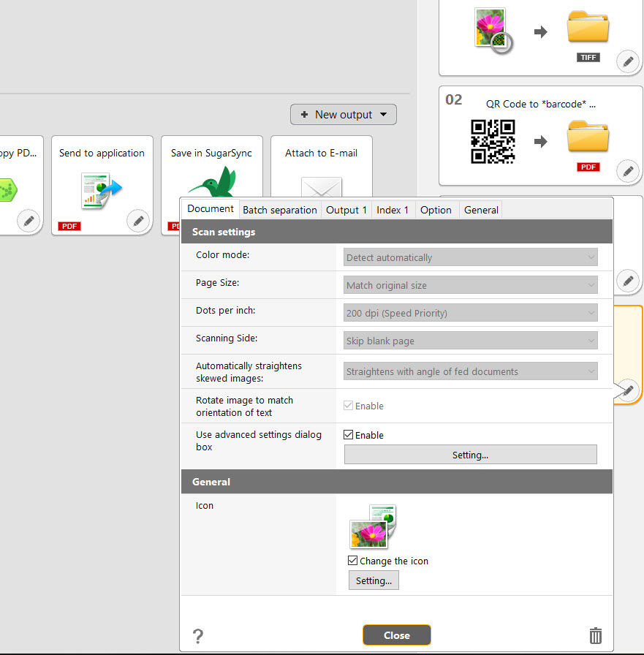The height and width of the screenshot is (655, 644).
Task: Open the Color mode dropdown
Action: pyautogui.click(x=470, y=257)
